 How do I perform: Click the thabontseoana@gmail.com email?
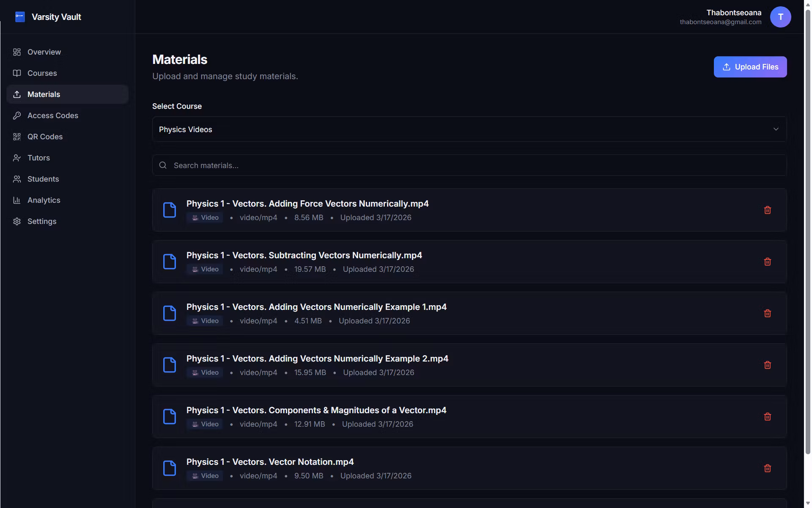pos(721,22)
